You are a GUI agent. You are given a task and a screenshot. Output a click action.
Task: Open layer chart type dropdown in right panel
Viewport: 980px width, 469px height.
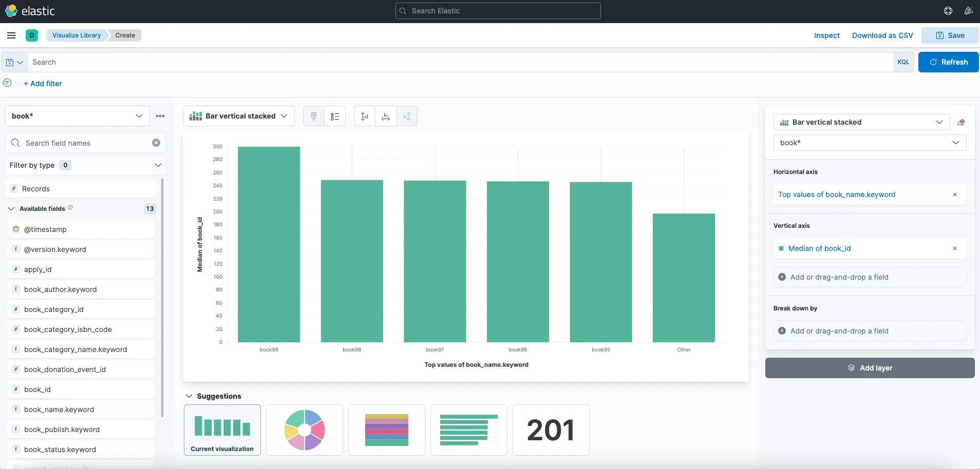[861, 122]
